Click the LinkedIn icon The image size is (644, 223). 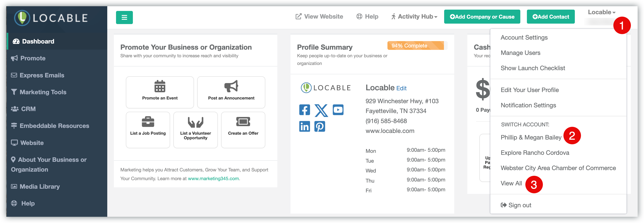click(304, 126)
